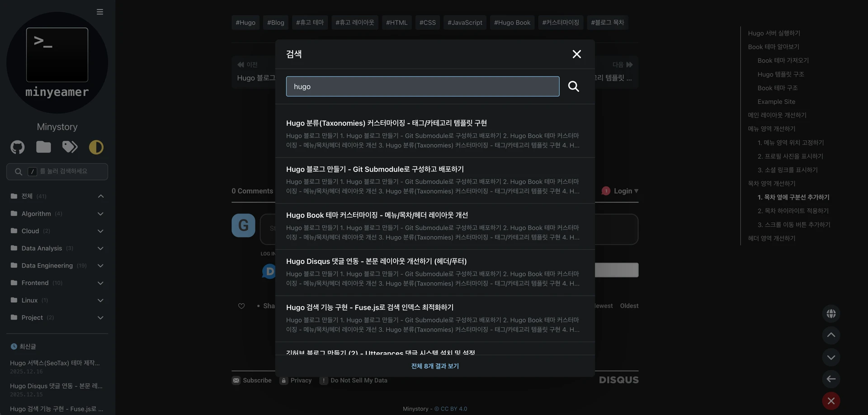
Task: Open result Hugo 분류(Taxonomies) 커스터마이징
Action: pyautogui.click(x=387, y=123)
